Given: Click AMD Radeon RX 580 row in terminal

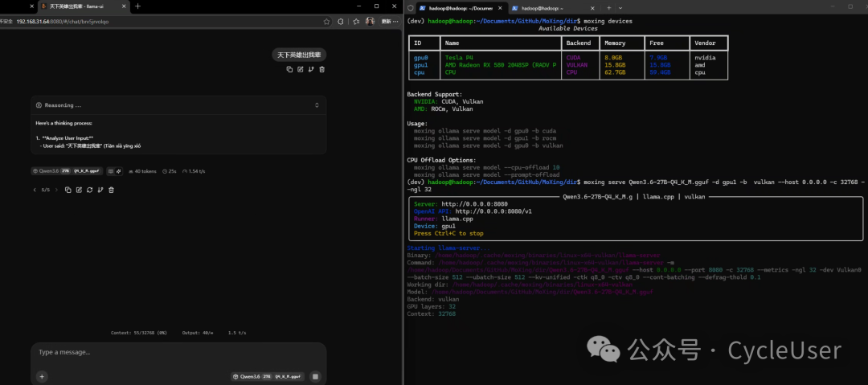Looking at the screenshot, I should point(501,65).
